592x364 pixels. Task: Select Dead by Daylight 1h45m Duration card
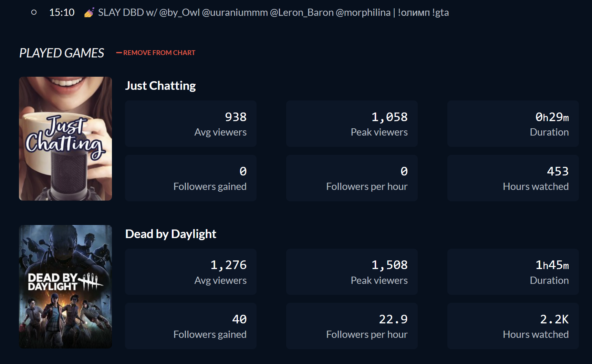pyautogui.click(x=513, y=272)
